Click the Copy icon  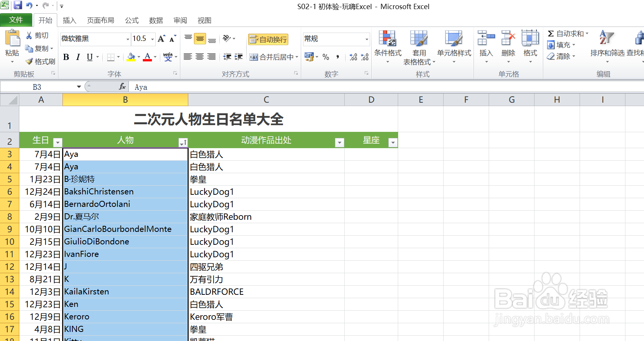(29, 48)
